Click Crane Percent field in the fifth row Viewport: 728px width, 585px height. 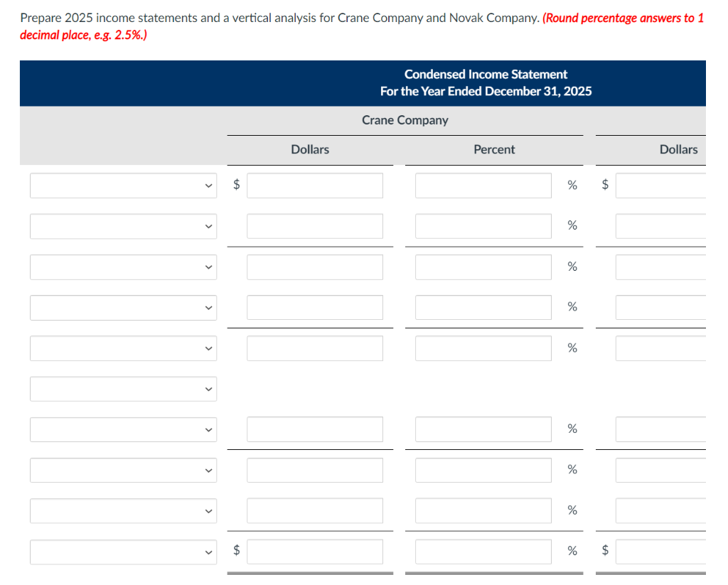click(483, 348)
